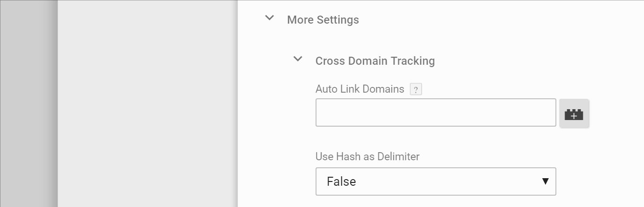Collapse the More Settings chevron
This screenshot has height=207, width=644.
pyautogui.click(x=270, y=18)
